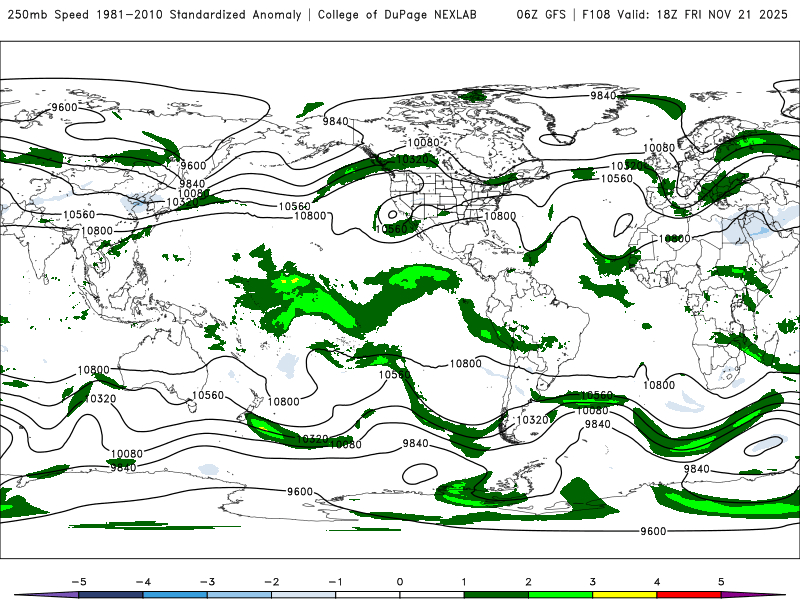Click the '9840' contour label near Greenland's top

604,96
